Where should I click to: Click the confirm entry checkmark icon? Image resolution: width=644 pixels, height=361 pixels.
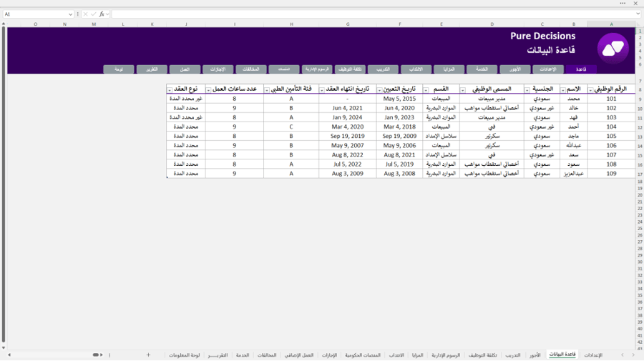(93, 14)
